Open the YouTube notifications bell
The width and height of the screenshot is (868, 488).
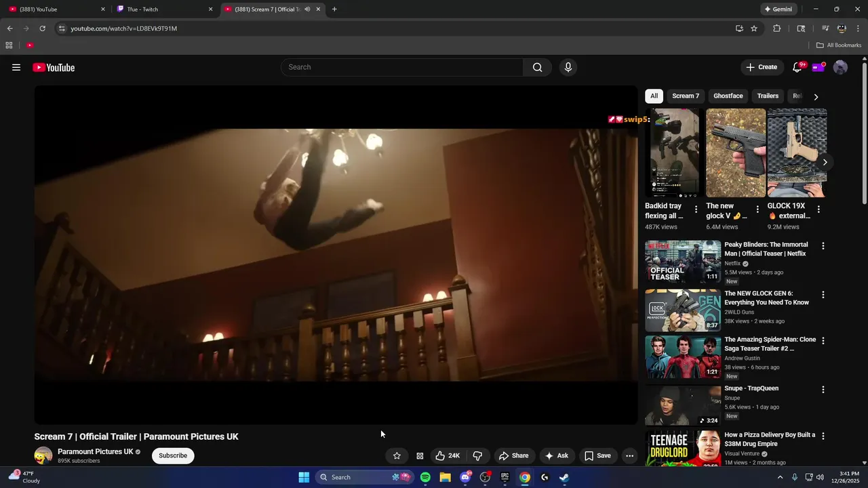(797, 67)
